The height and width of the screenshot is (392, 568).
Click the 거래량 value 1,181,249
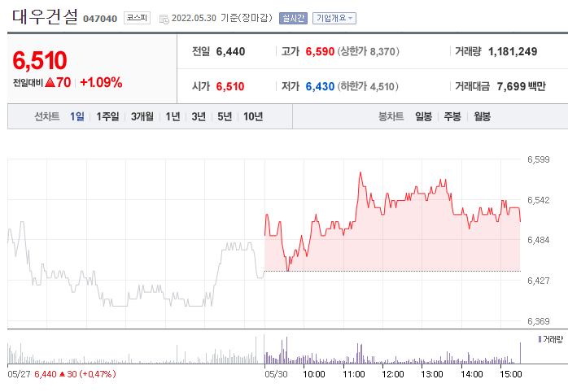[x=513, y=52]
